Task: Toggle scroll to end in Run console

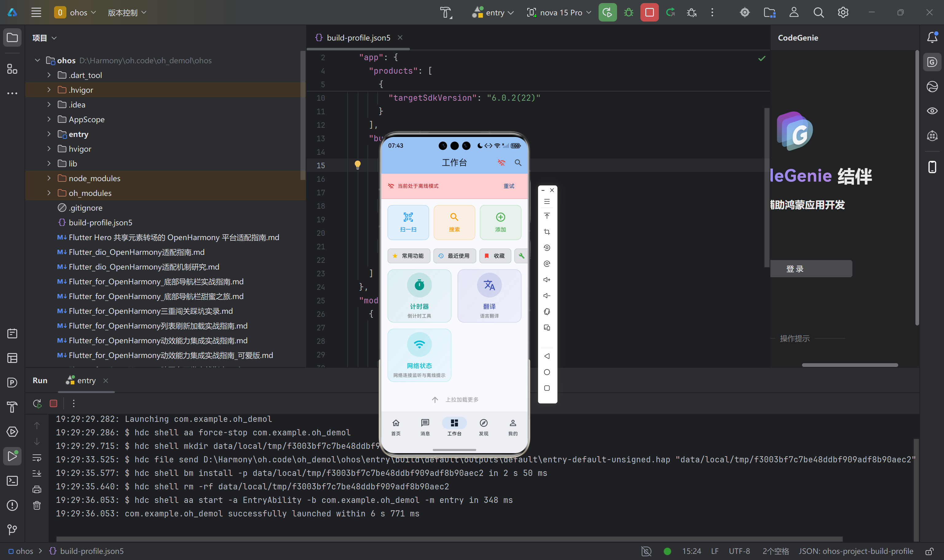Action: point(37,474)
